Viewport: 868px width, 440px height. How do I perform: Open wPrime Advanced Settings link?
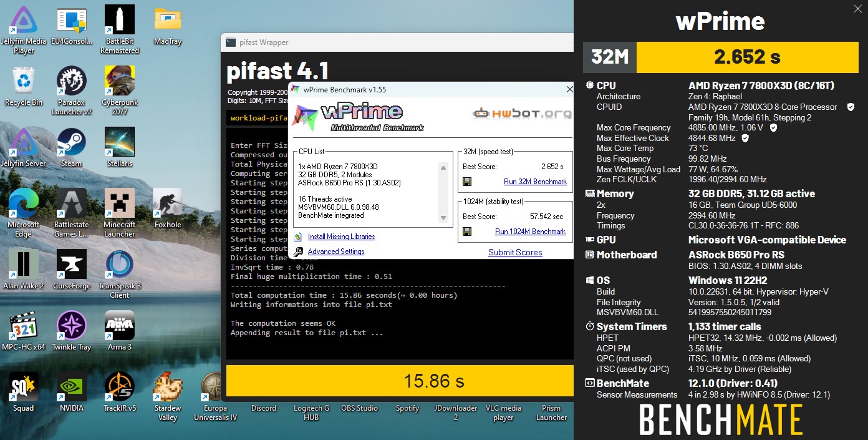[x=336, y=252]
